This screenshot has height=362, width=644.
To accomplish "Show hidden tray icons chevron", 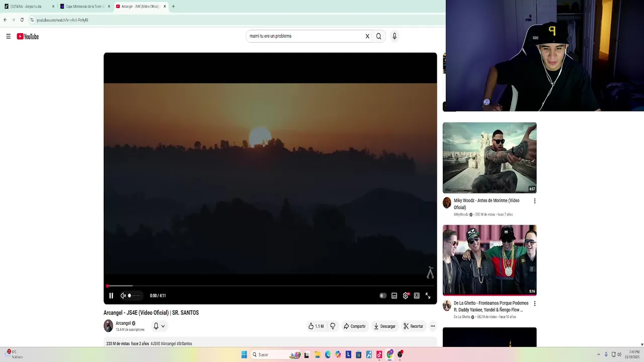I will coord(598,355).
